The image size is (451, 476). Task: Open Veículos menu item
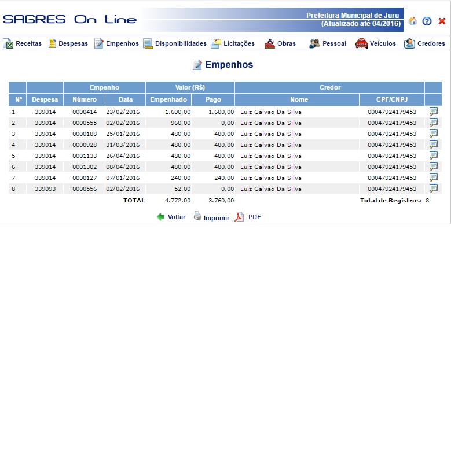click(376, 43)
